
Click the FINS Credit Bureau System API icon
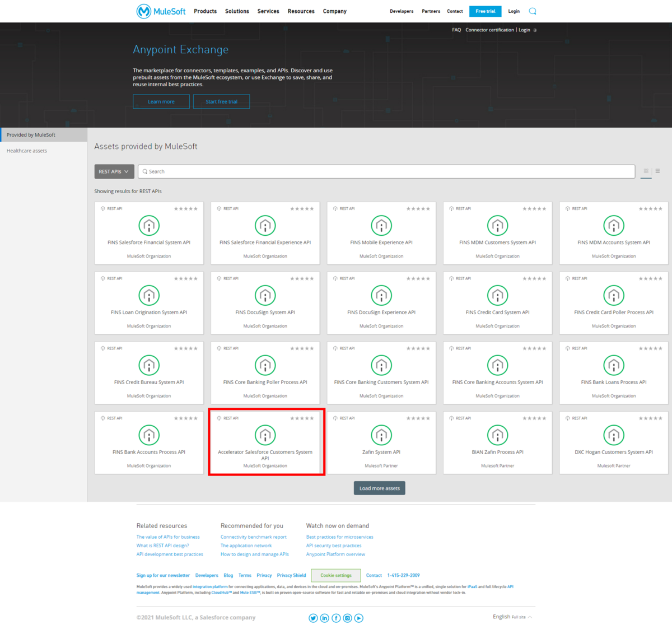pos(149,366)
